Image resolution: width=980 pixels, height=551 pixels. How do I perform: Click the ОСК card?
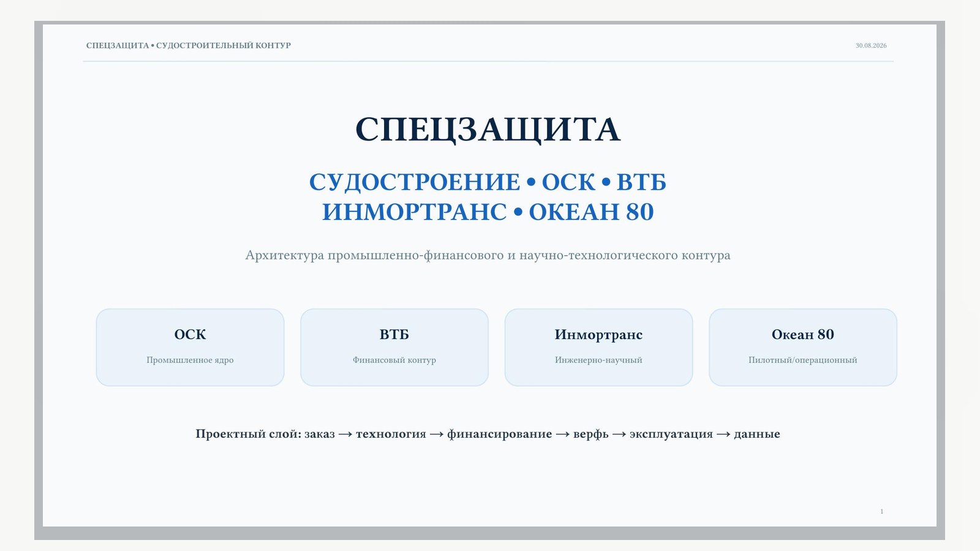[190, 347]
